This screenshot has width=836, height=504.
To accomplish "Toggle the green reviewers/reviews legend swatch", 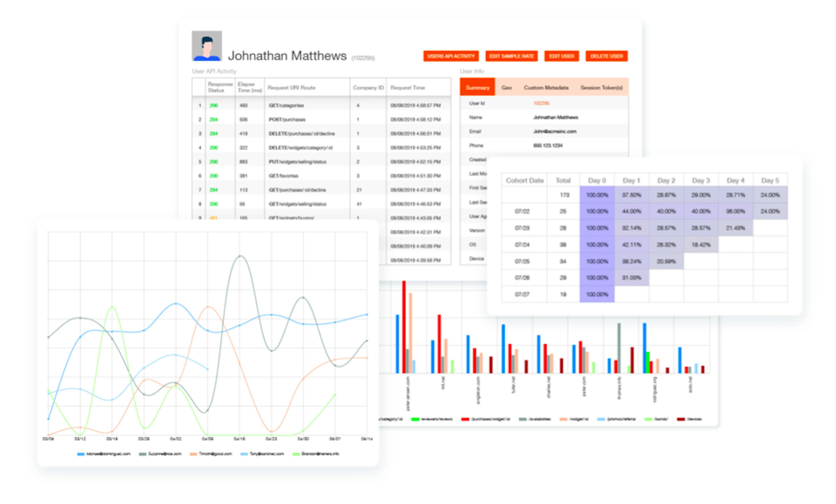I will [415, 419].
